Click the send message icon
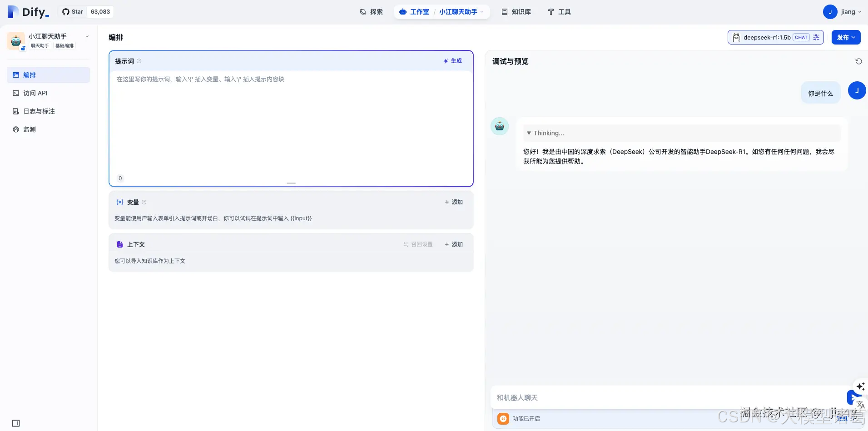 click(x=853, y=397)
